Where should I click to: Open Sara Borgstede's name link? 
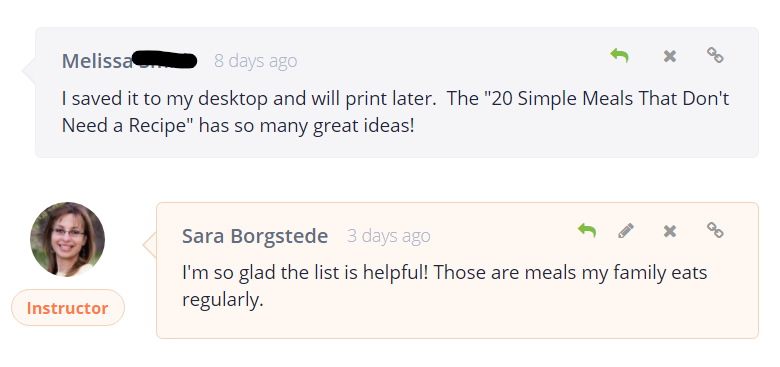pyautogui.click(x=255, y=236)
